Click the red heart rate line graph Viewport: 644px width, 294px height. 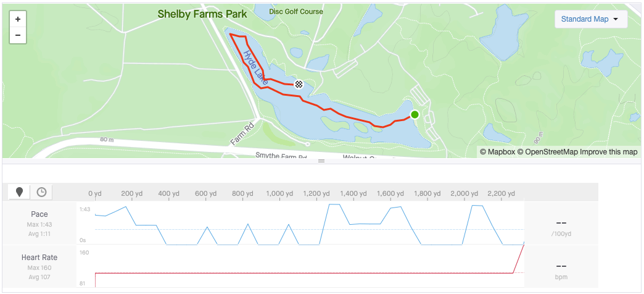click(x=308, y=272)
